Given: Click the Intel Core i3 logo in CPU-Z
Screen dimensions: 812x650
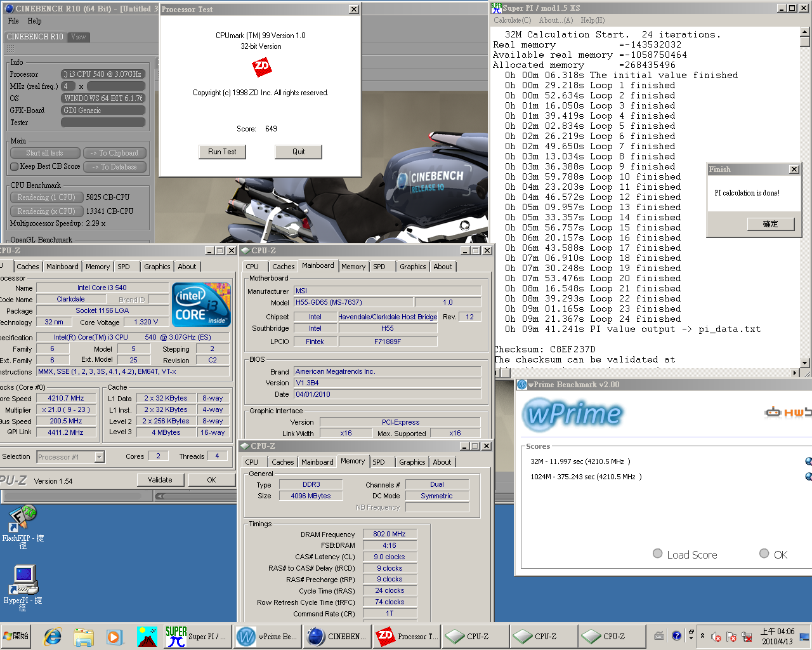Looking at the screenshot, I should click(x=201, y=305).
